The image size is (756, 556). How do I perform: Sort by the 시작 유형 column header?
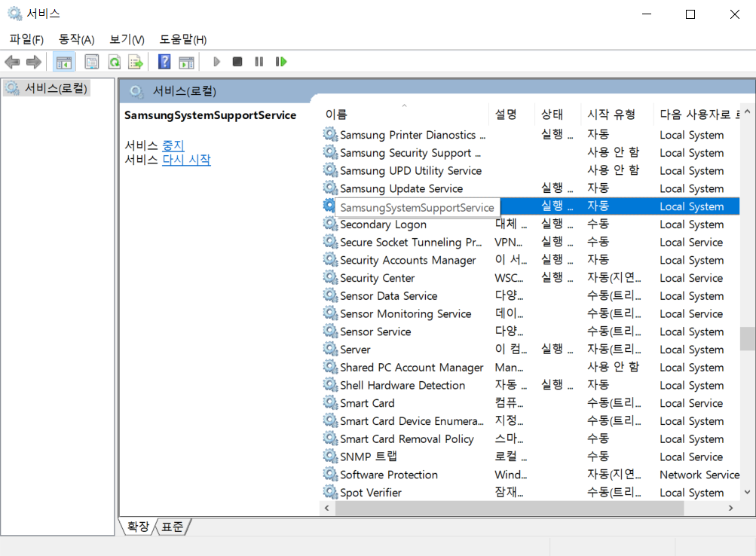tap(617, 115)
